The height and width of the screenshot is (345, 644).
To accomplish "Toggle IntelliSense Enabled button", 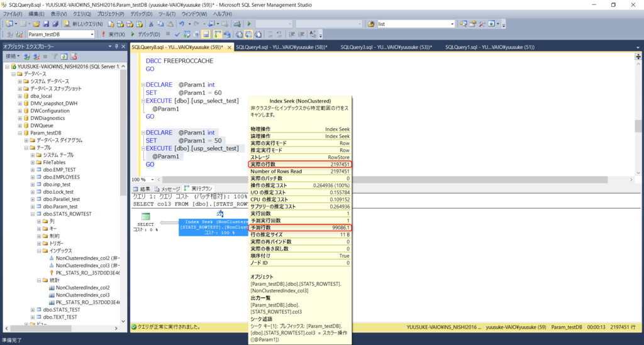I will click(x=206, y=35).
